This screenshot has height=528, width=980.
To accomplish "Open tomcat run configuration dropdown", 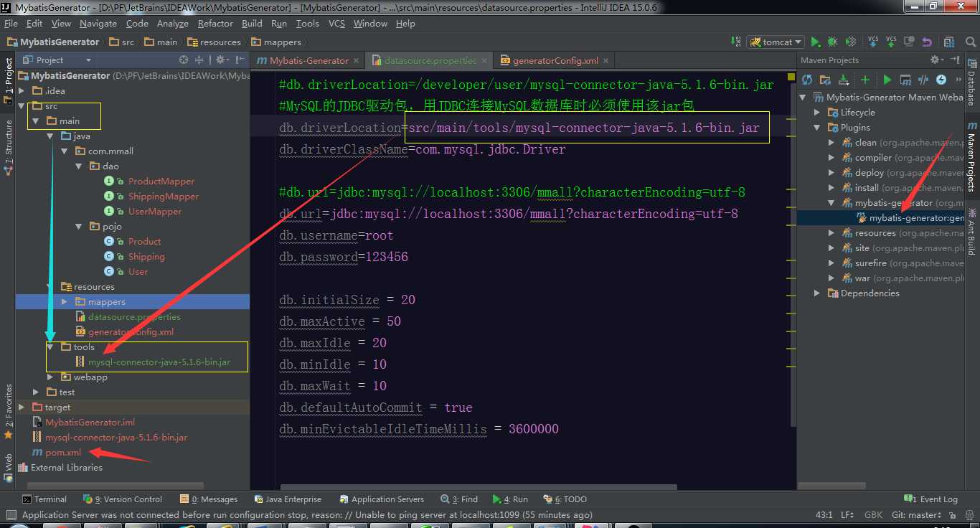I will 775,42.
